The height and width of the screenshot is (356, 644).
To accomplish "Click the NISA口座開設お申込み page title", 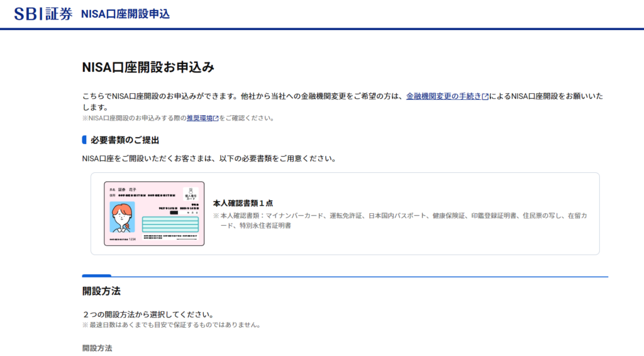I will coord(148,67).
